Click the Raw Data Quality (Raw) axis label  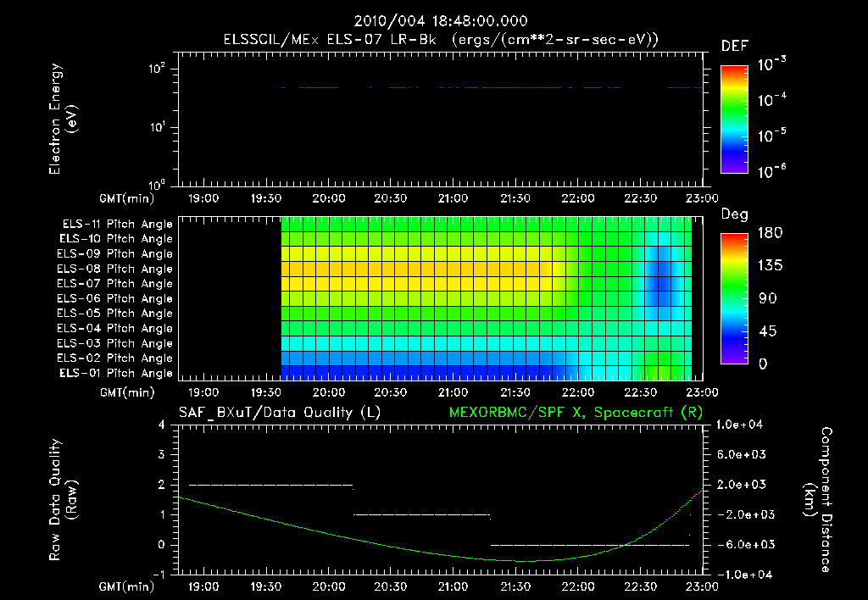point(63,499)
